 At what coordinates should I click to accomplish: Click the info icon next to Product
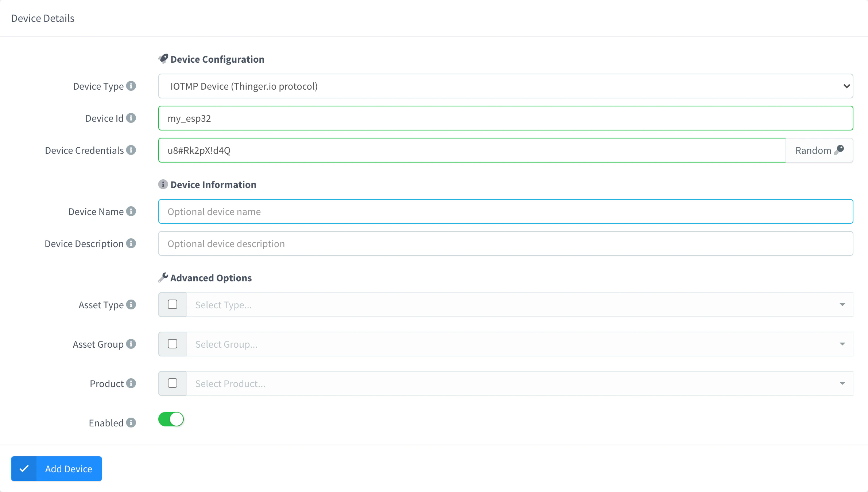(x=131, y=383)
